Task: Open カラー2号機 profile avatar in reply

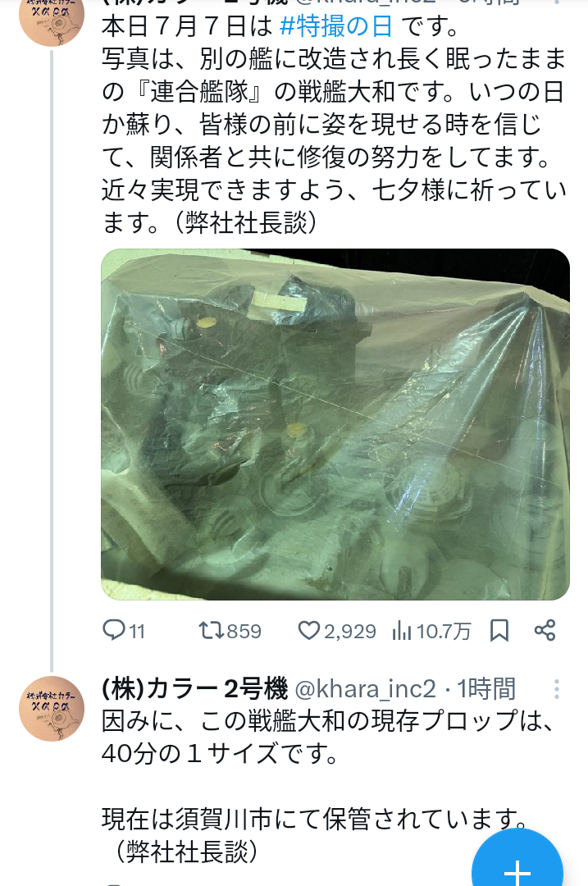Action: click(52, 709)
